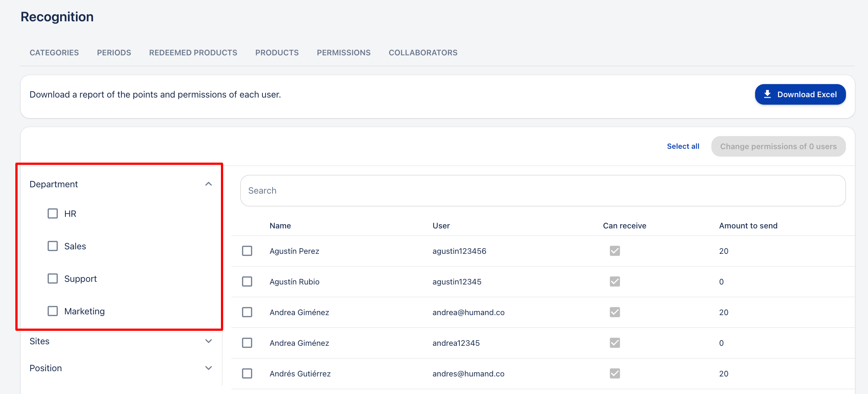Switch to the Permissions tab

344,53
